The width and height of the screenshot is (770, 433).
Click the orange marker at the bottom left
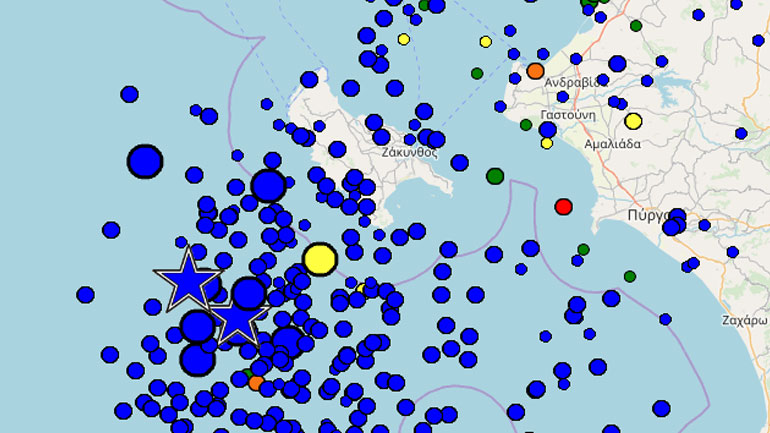pyautogui.click(x=255, y=382)
